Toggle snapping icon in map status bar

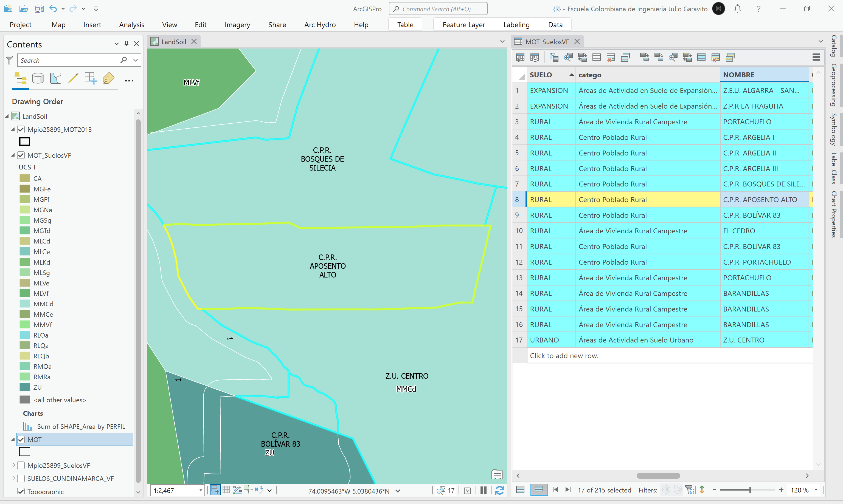click(x=215, y=490)
